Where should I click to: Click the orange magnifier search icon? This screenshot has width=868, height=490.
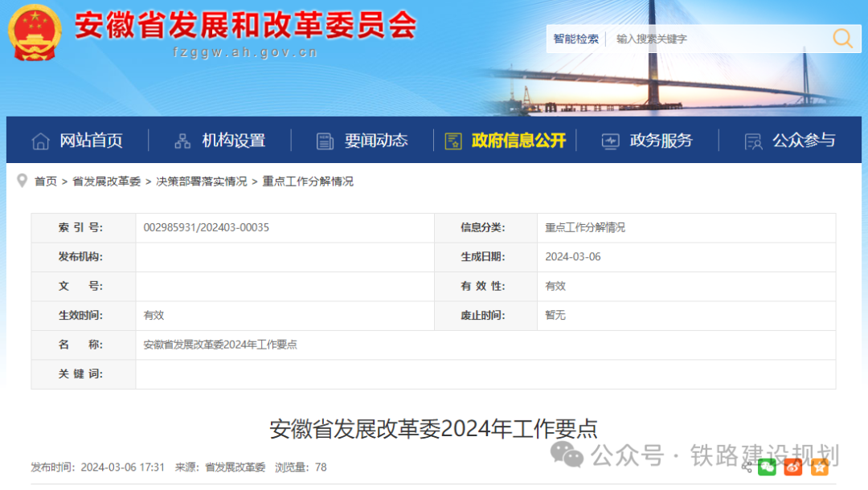[x=842, y=38]
